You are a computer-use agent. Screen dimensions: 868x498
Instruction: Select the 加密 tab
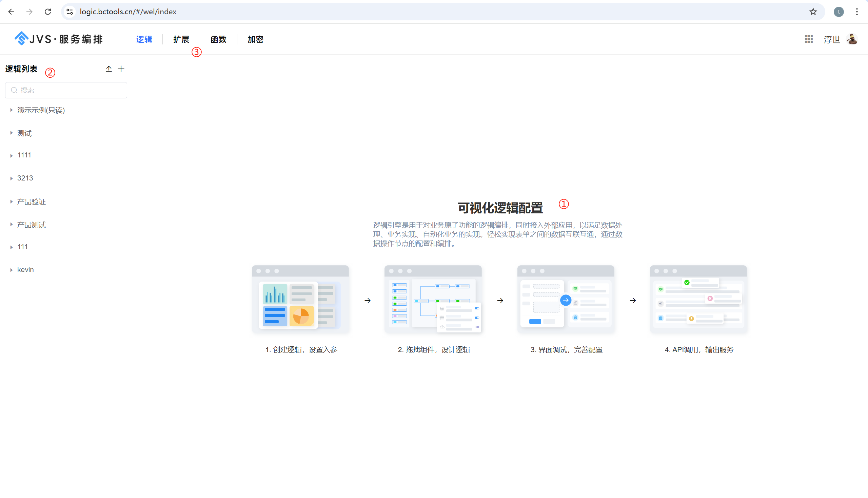[x=255, y=39]
